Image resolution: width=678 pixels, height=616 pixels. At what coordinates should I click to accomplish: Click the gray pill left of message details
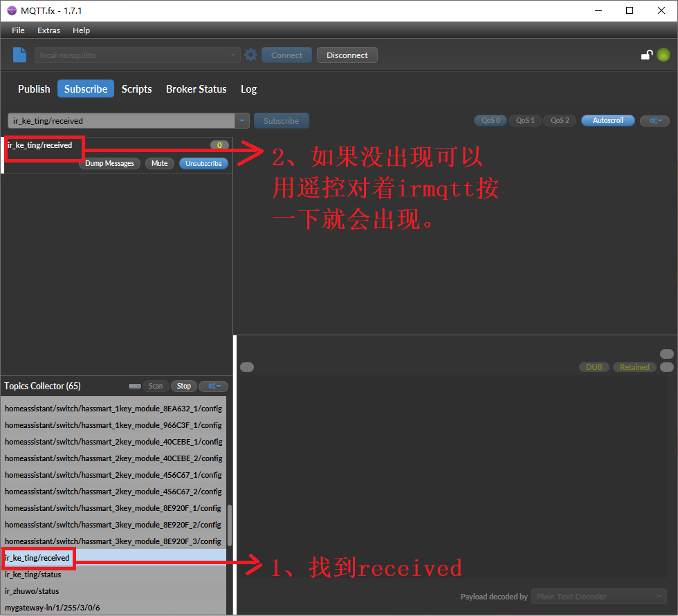[x=247, y=367]
